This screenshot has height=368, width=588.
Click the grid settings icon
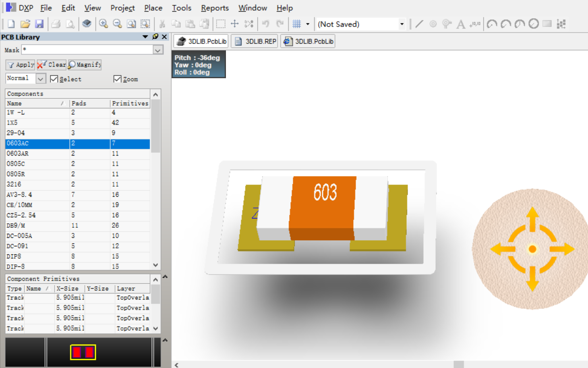tap(297, 24)
